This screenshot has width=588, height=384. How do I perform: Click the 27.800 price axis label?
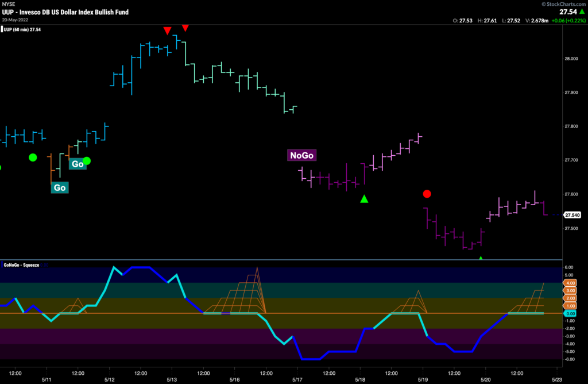(571, 126)
